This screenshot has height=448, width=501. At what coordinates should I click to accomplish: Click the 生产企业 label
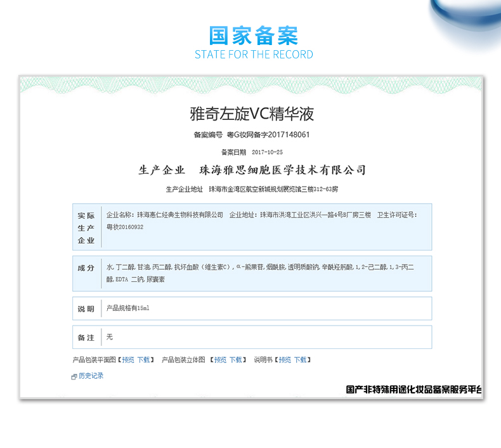click(x=162, y=170)
